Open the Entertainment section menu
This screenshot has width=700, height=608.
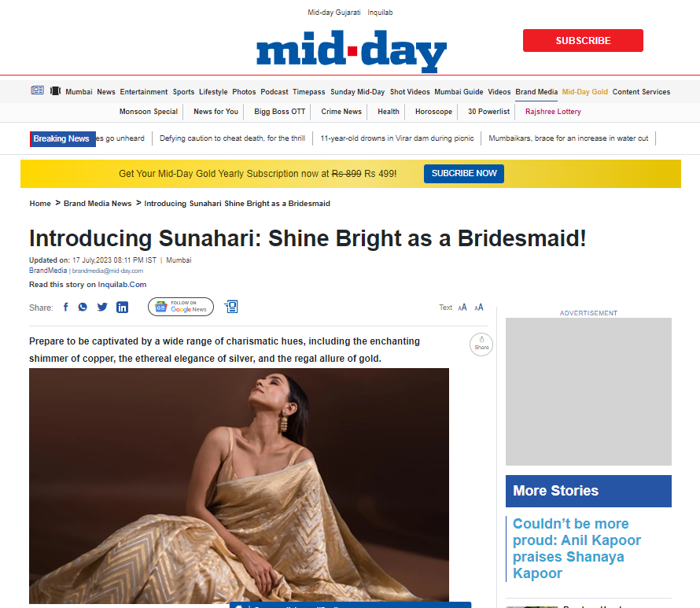click(144, 91)
